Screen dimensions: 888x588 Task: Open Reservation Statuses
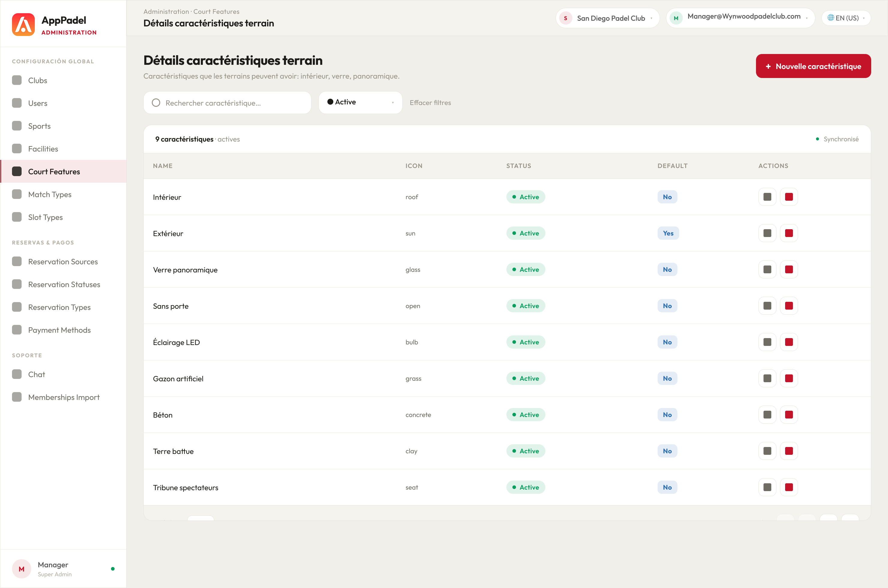click(63, 285)
